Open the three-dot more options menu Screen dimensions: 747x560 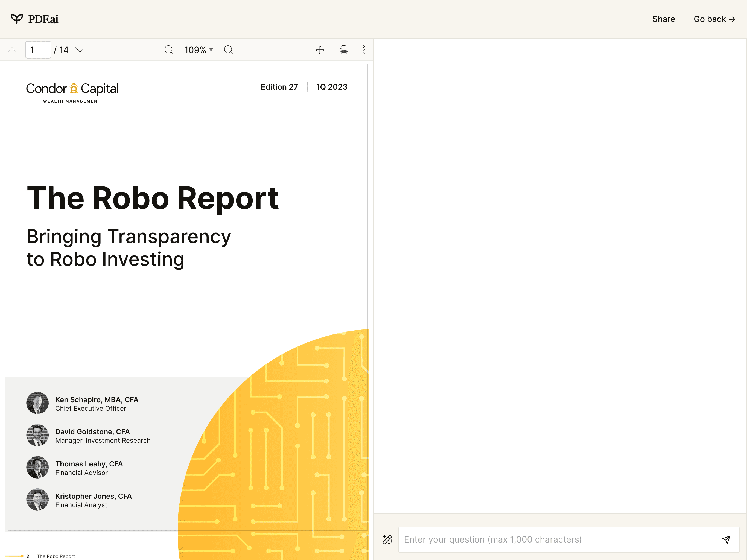364,50
